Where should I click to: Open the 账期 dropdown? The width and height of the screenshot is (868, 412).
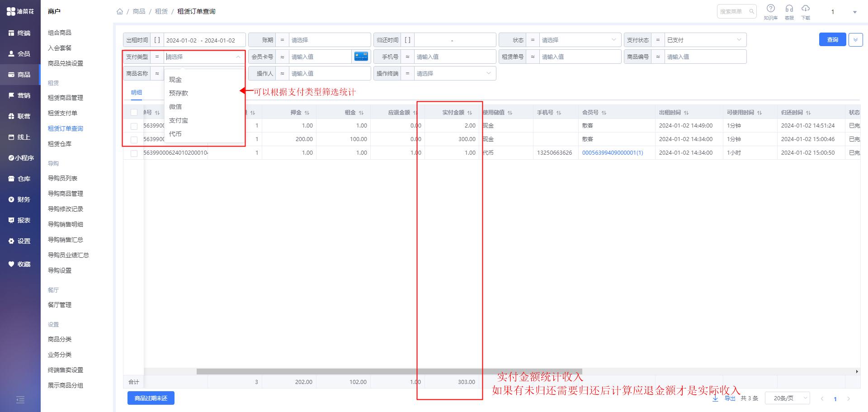pos(330,40)
